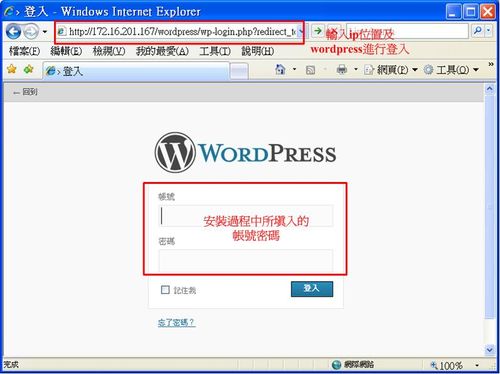Click the WordPress logo

point(245,152)
